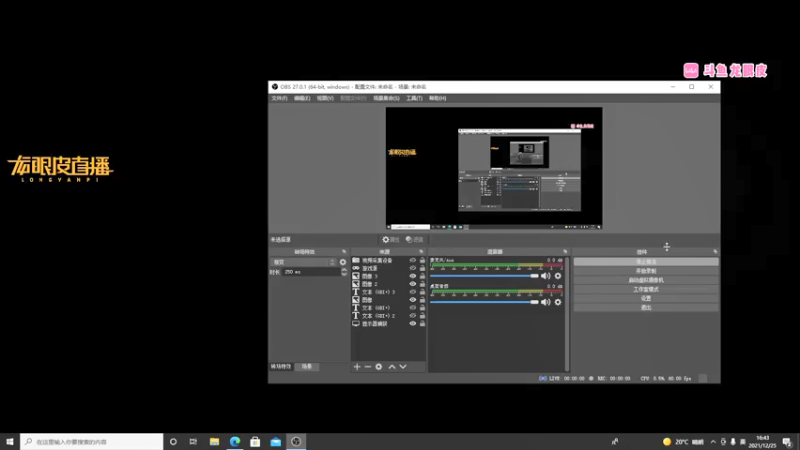Hide the 图像 2 source
Screen dimensions: 800x450
[413, 284]
